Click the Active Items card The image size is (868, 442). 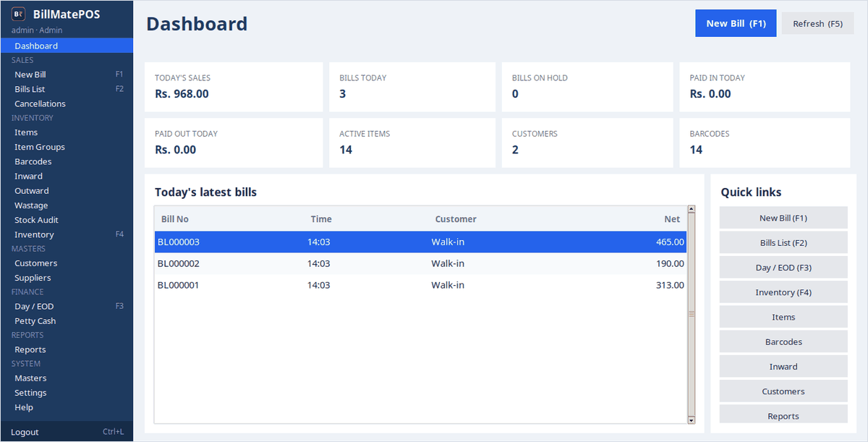pyautogui.click(x=412, y=143)
